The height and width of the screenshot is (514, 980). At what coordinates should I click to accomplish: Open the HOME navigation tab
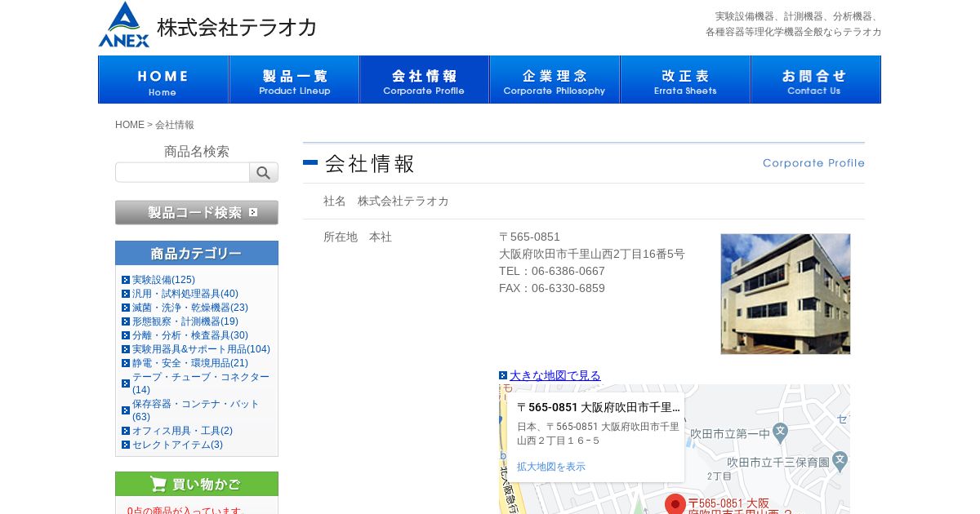coord(163,80)
